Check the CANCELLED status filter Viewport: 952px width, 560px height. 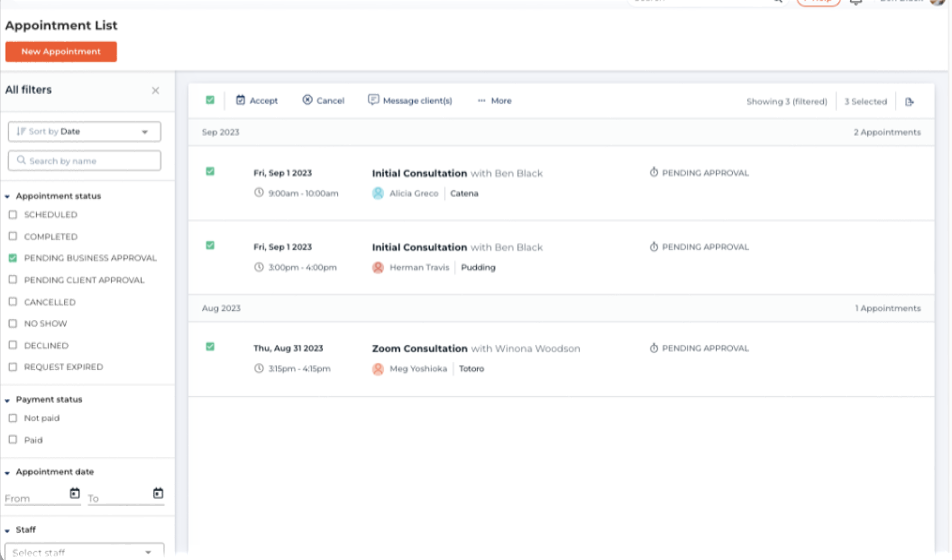pyautogui.click(x=13, y=302)
